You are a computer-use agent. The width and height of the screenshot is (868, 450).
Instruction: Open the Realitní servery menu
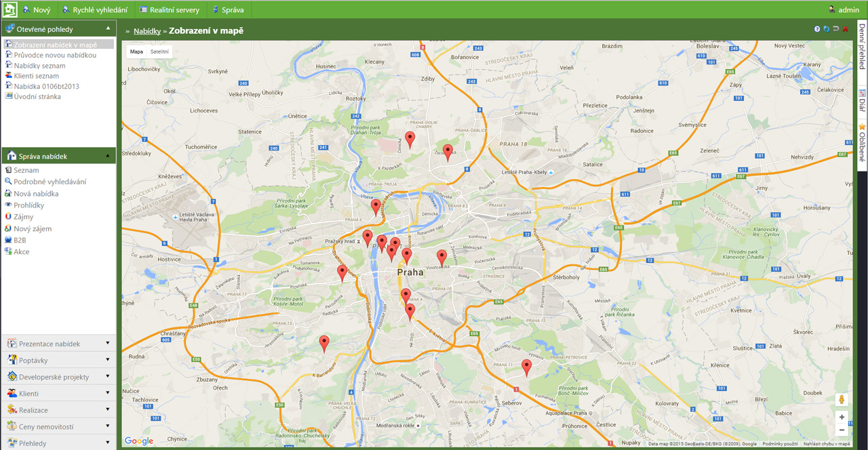[x=170, y=9]
